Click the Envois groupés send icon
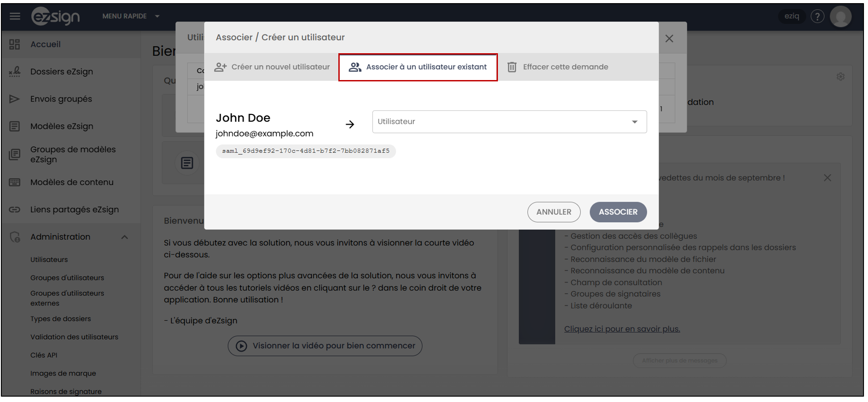 pos(15,99)
